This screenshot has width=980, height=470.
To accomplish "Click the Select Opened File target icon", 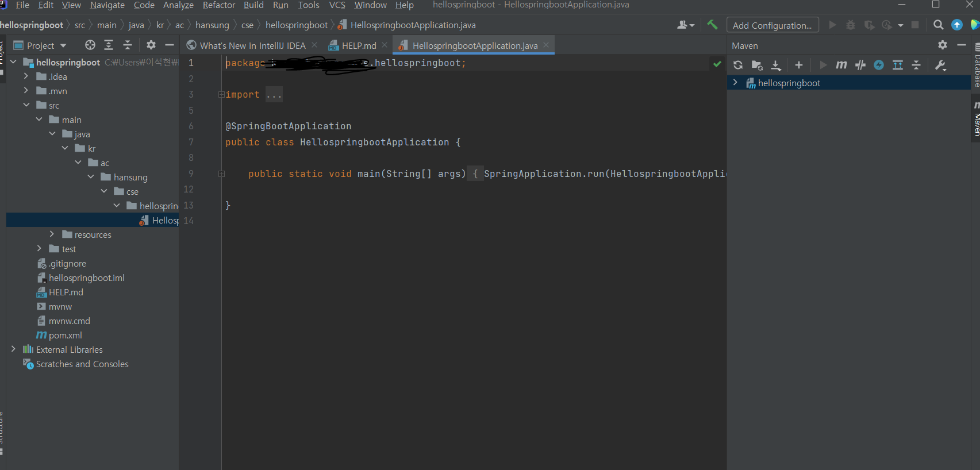I will pos(90,45).
